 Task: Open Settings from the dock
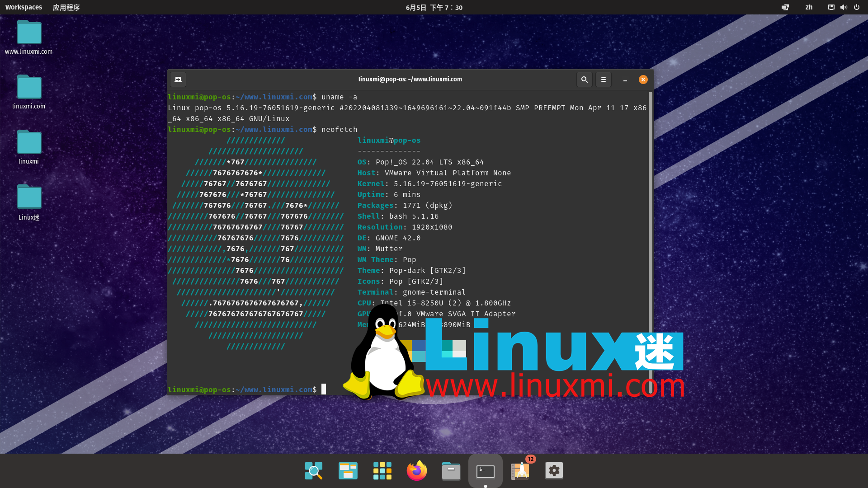[x=554, y=471]
